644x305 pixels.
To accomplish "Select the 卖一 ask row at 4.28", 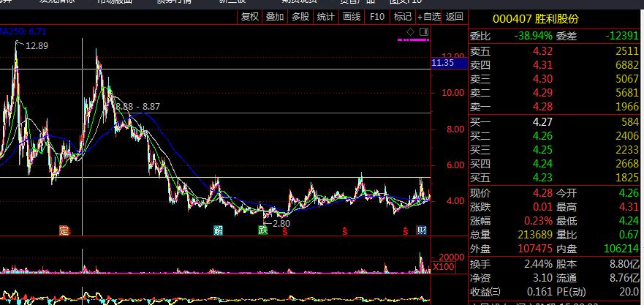I will [556, 107].
